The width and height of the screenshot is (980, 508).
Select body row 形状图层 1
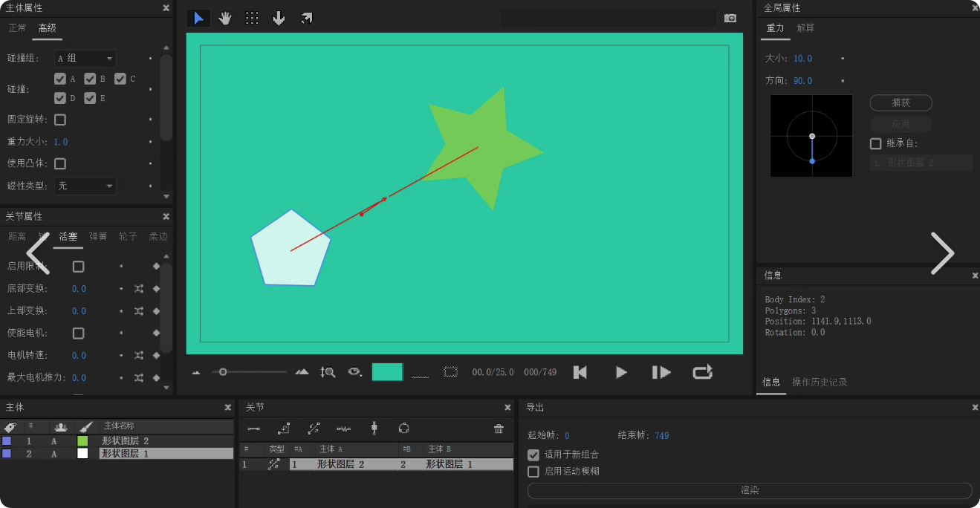(x=117, y=453)
